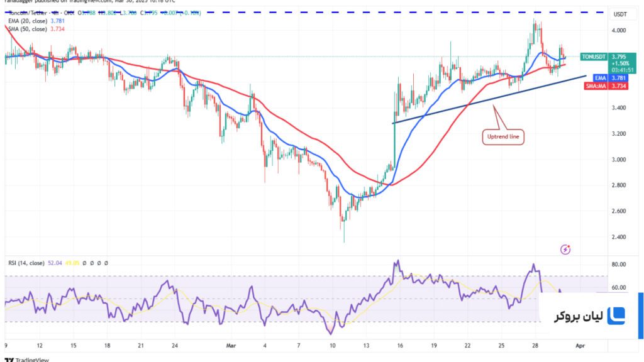Screen dimensions: 644x362
Task: Click the +1.50% change label
Action: 620,63
